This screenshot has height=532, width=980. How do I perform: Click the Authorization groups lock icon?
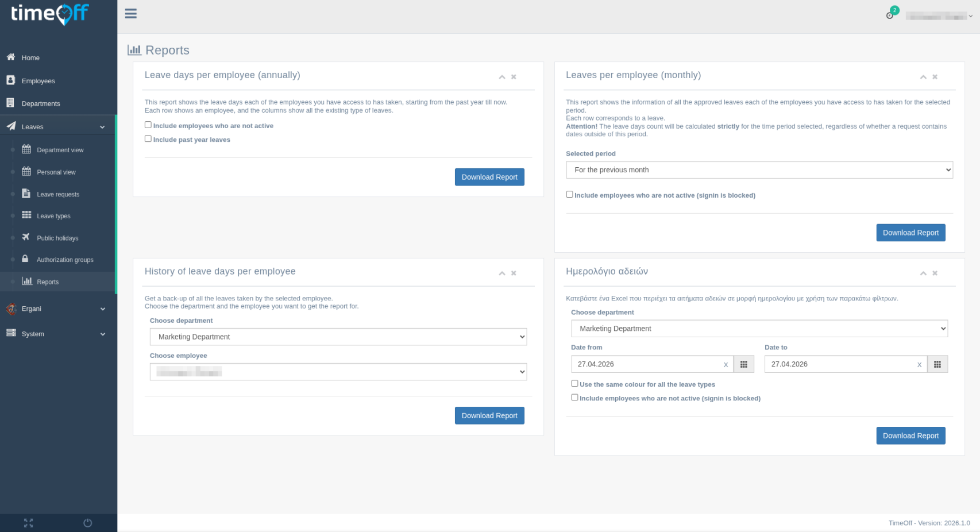click(26, 260)
